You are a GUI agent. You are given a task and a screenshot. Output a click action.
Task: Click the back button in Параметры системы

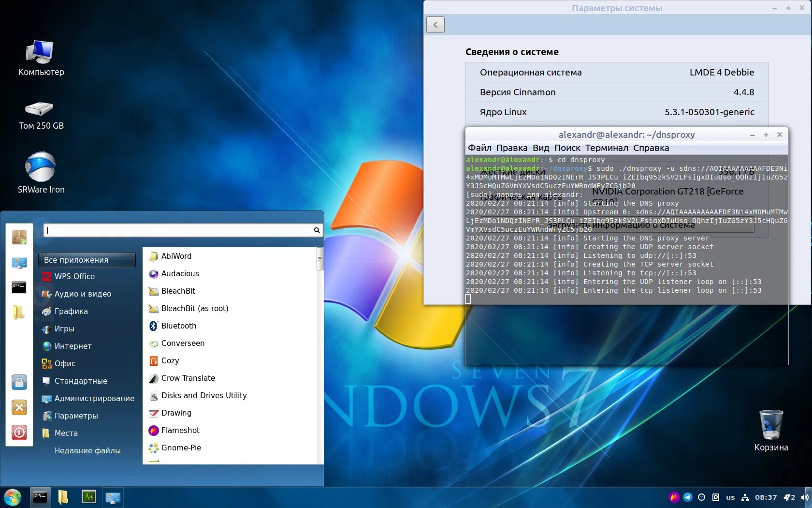tap(435, 25)
